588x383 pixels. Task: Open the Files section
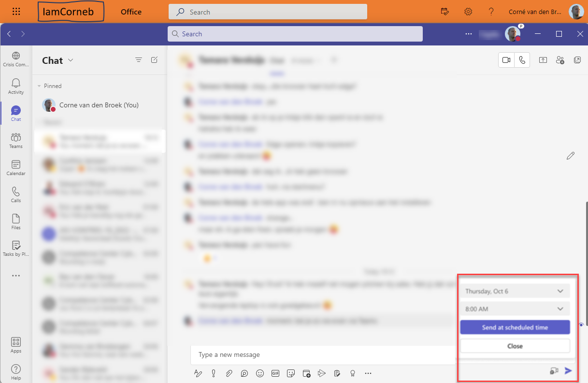tap(16, 221)
